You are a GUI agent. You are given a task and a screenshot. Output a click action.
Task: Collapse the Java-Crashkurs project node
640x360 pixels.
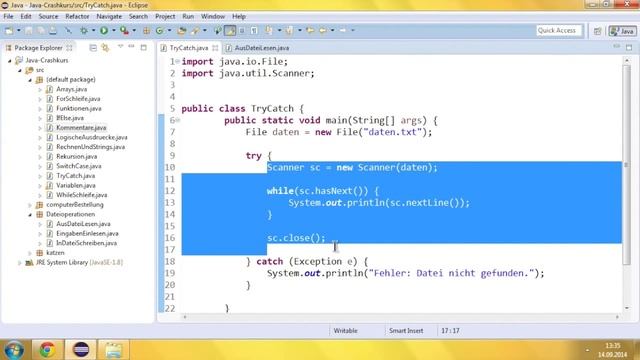point(10,60)
